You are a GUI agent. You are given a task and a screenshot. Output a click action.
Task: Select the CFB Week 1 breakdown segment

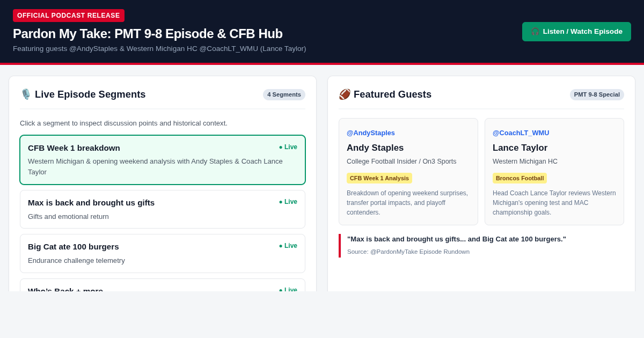coord(163,160)
